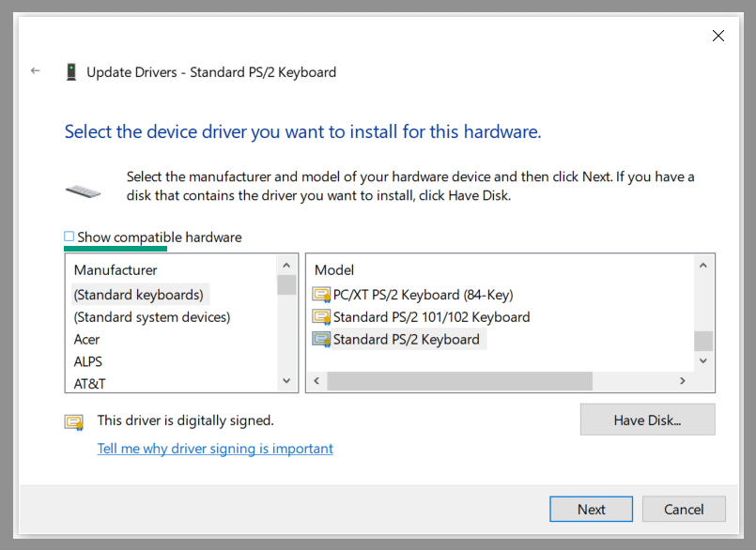The width and height of the screenshot is (756, 550).
Task: Click the keyboard icon beside Update Drivers title
Action: point(70,70)
